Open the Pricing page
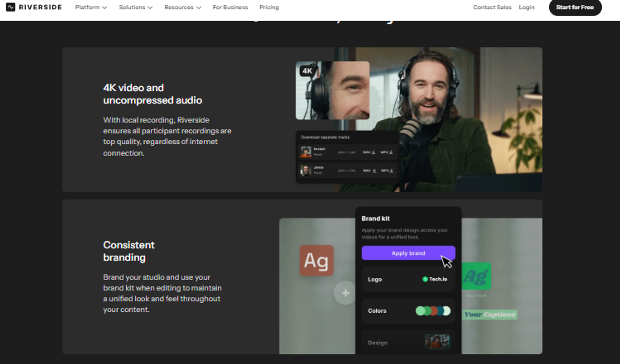This screenshot has height=364, width=620. coord(269,7)
